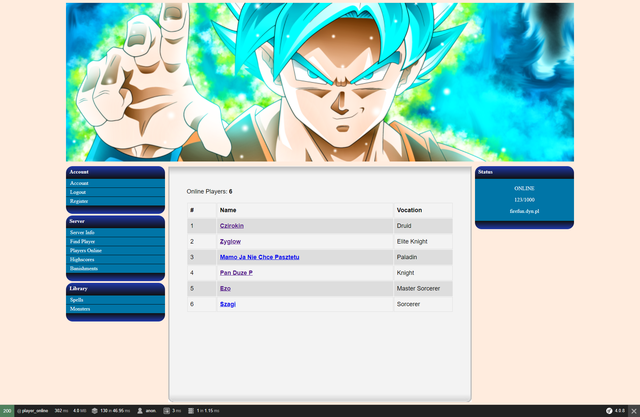Close the debug toolbar with X

pos(634,411)
